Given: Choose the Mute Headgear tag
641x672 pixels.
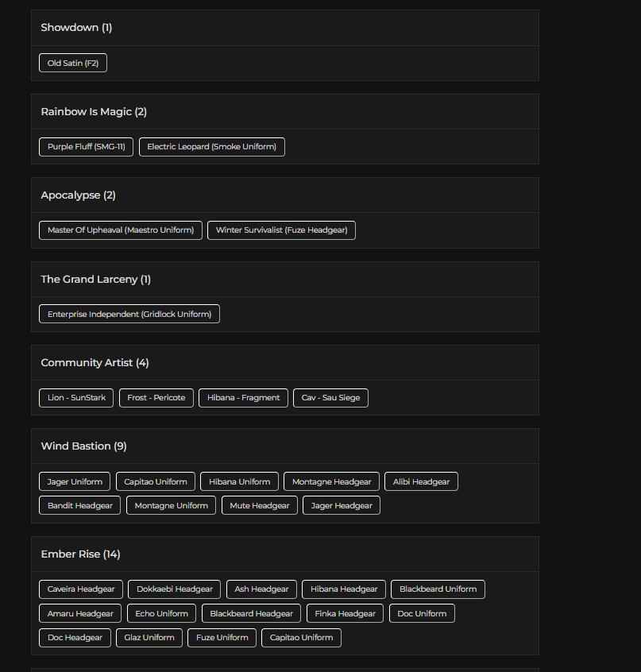Looking at the screenshot, I should pos(260,505).
